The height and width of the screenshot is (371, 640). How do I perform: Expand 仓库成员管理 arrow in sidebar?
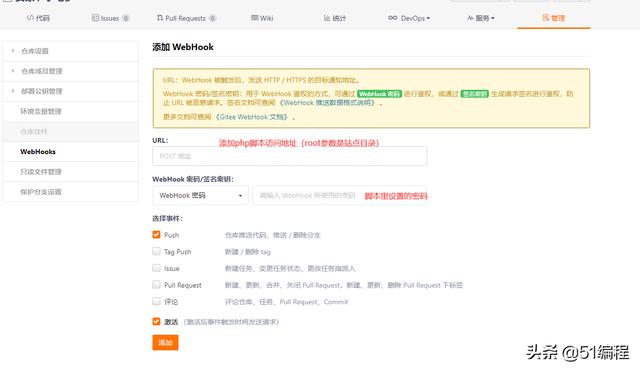click(x=13, y=71)
